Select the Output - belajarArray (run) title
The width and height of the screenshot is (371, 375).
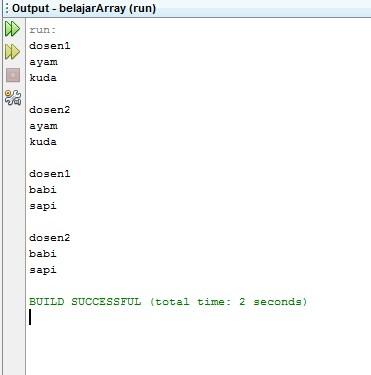[x=84, y=8]
